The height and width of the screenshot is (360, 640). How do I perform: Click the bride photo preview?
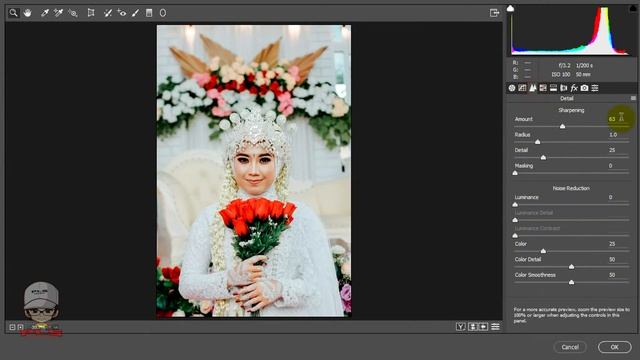254,171
